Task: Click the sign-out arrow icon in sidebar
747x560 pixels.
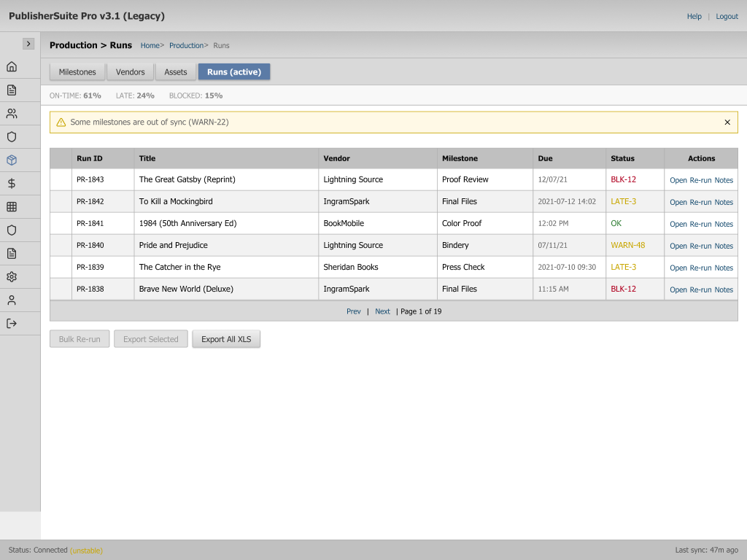Action: [12, 324]
